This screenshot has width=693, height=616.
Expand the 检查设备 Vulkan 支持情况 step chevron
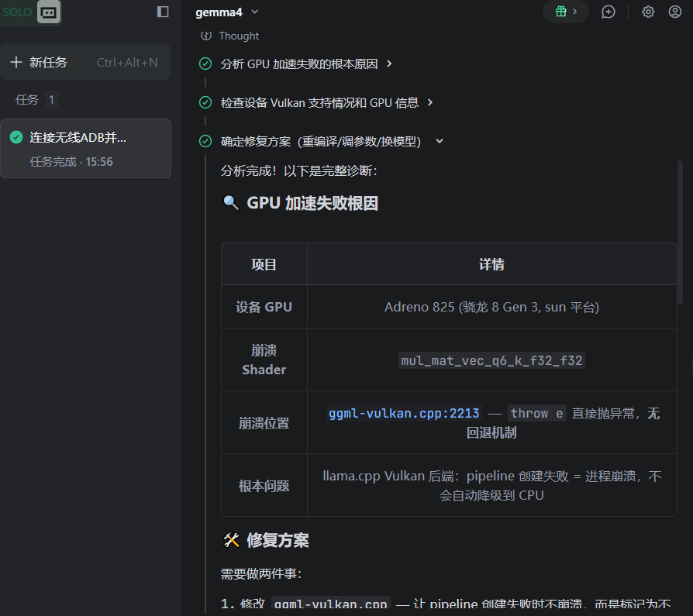pyautogui.click(x=430, y=102)
